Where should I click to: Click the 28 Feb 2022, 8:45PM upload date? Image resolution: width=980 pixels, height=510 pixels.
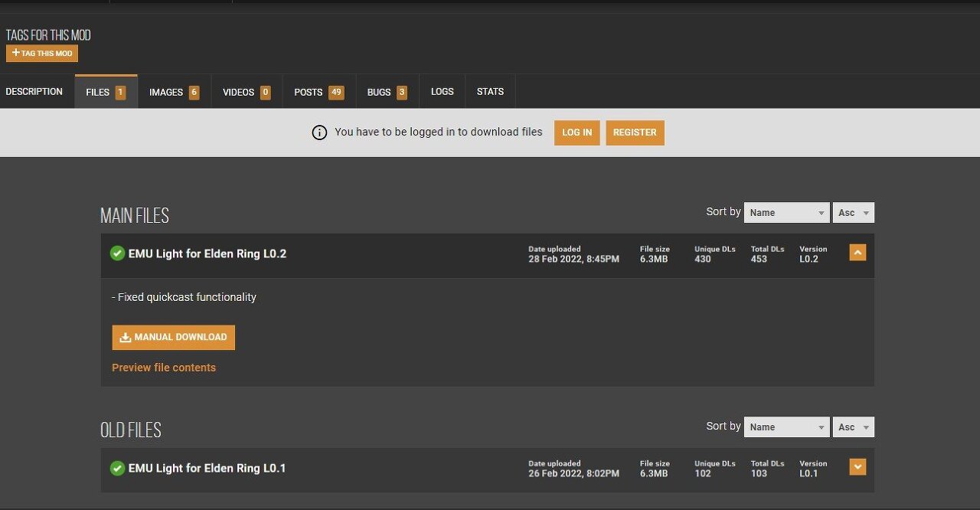pyautogui.click(x=574, y=259)
